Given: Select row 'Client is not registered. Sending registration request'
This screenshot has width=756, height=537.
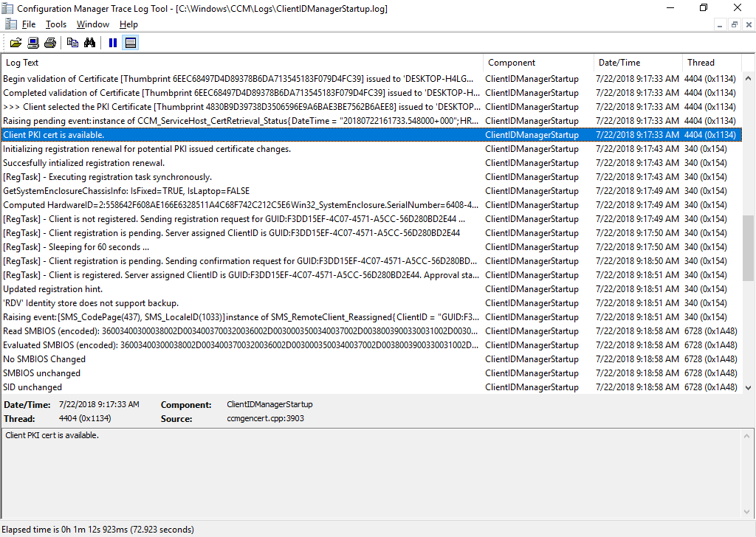Looking at the screenshot, I should coord(371,219).
